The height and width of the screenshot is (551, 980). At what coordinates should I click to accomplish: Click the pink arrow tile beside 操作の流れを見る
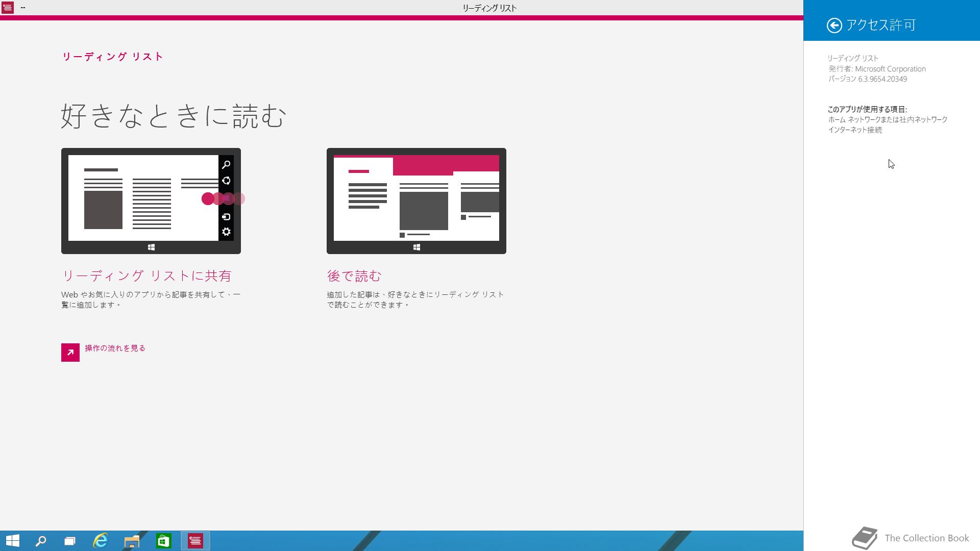coord(70,352)
